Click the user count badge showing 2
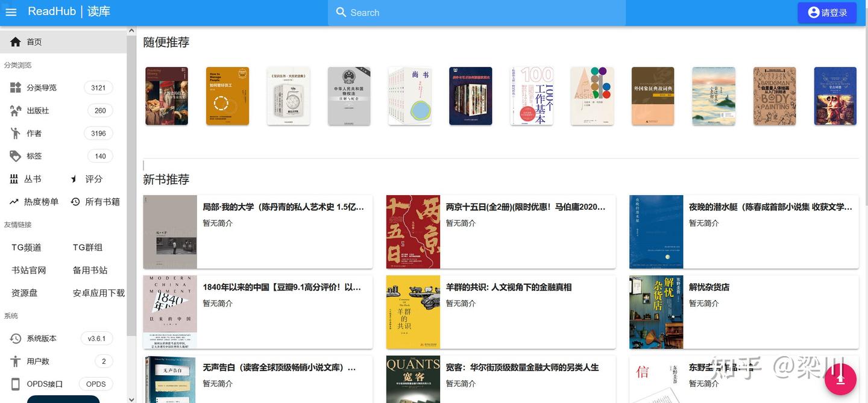Screen dimensions: 868x403 point(104,361)
